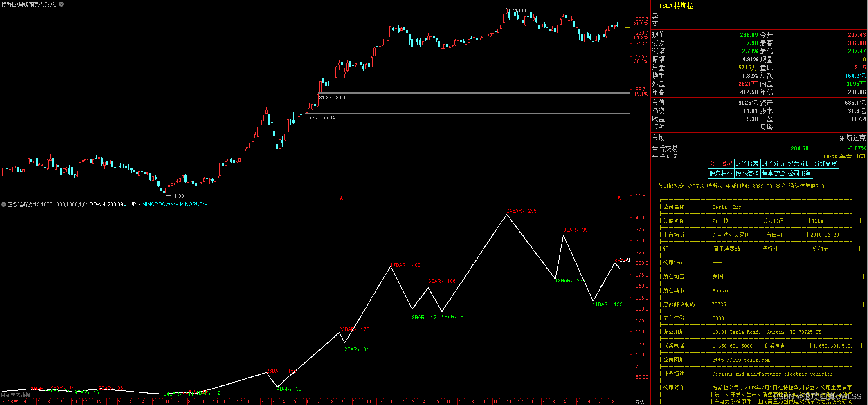
Task: Click the 2018年 label on time axis
Action: click(x=9, y=402)
